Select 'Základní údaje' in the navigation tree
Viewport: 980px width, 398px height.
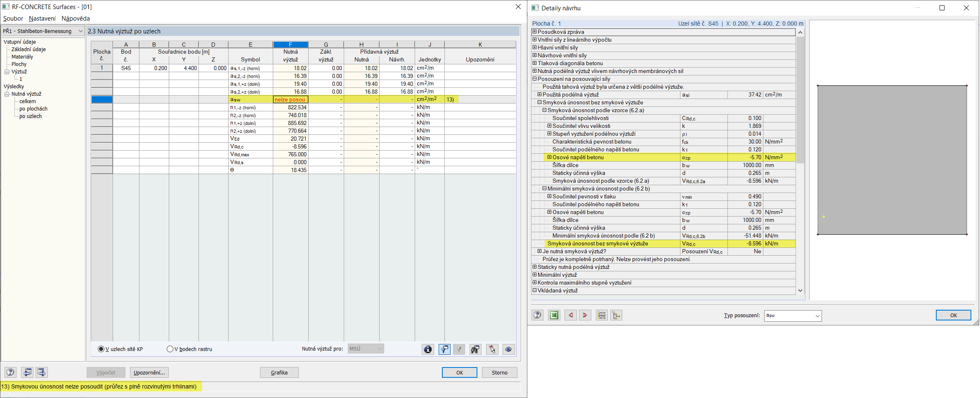point(28,49)
